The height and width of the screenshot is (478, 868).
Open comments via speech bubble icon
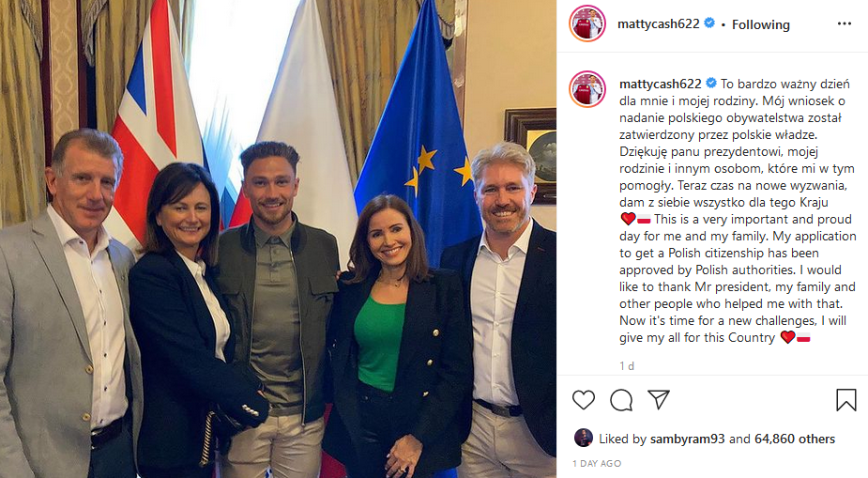pos(621,400)
